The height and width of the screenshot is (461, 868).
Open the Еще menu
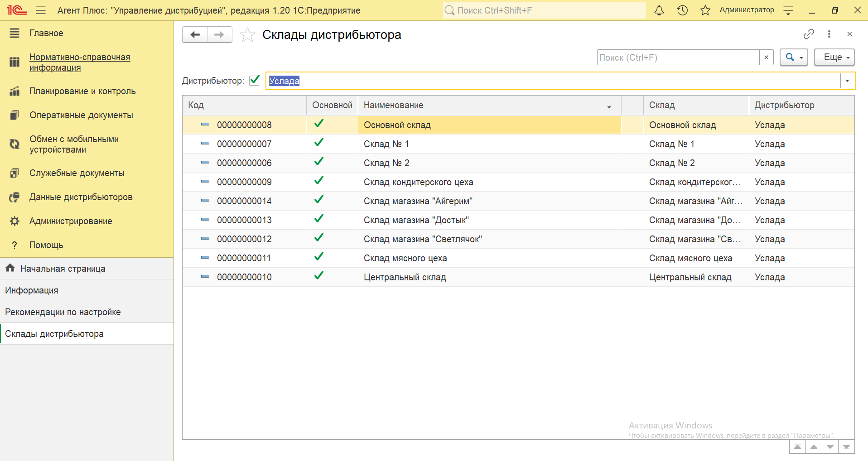click(834, 57)
